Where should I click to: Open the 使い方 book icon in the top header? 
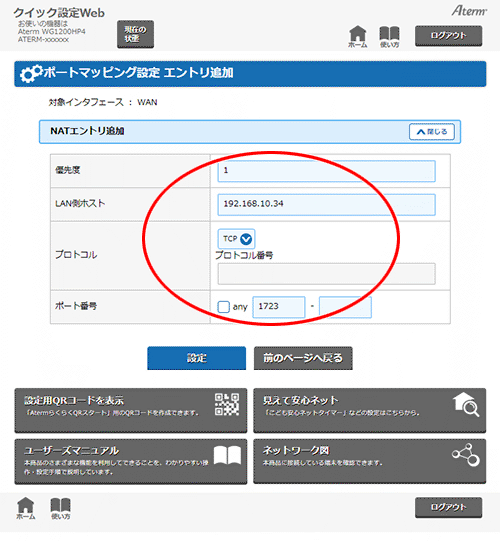pos(389,36)
